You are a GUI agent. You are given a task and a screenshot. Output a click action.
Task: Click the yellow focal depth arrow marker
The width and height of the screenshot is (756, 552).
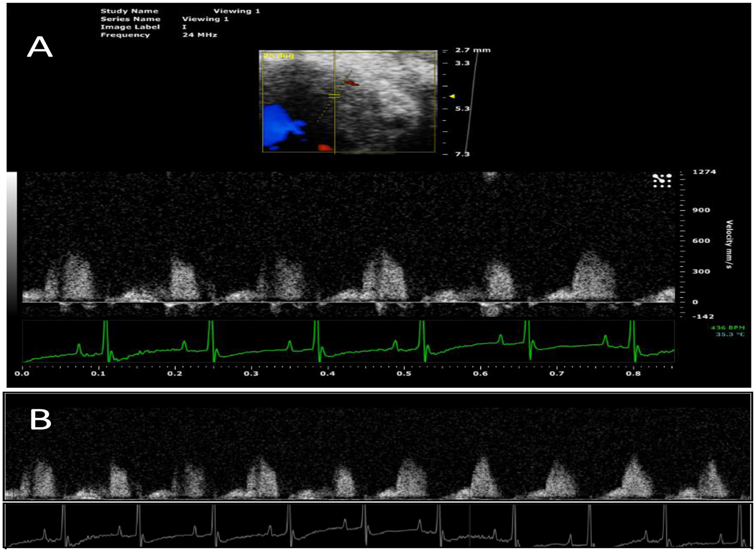click(452, 96)
